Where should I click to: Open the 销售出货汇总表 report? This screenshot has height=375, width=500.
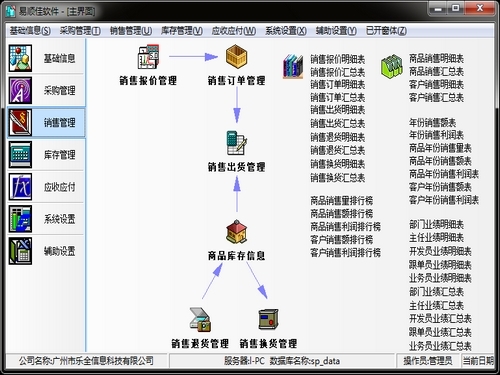(x=337, y=124)
